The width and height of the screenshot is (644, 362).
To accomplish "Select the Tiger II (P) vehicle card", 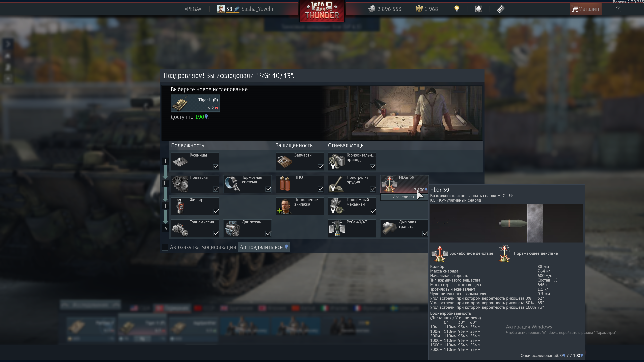I will [x=195, y=103].
